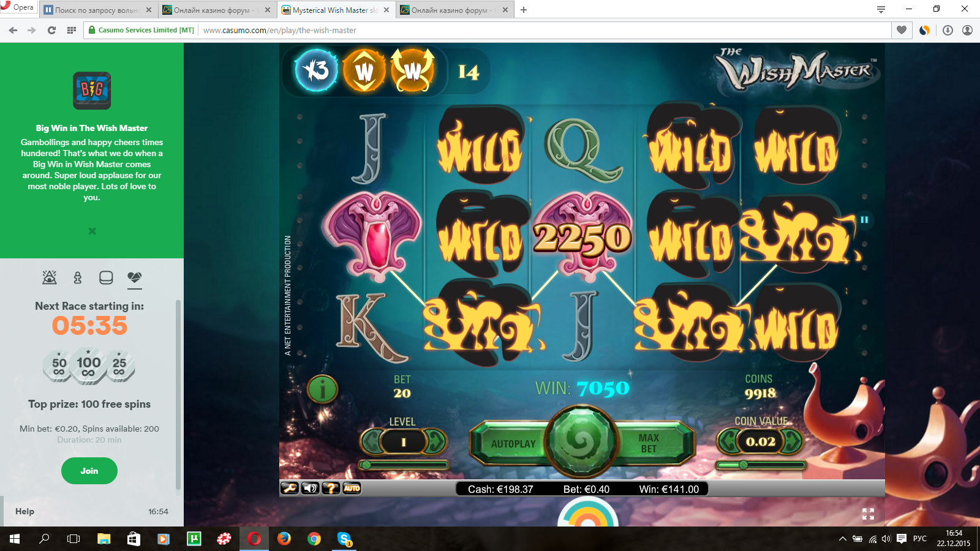Open the blue-orange extension icon
980x551 pixels.
(x=925, y=30)
